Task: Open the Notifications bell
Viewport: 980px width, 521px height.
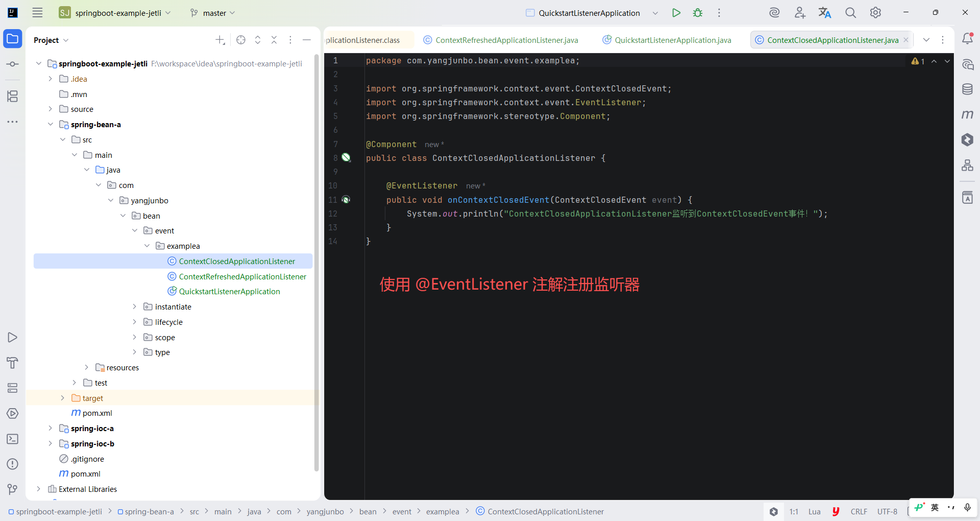Action: click(967, 39)
